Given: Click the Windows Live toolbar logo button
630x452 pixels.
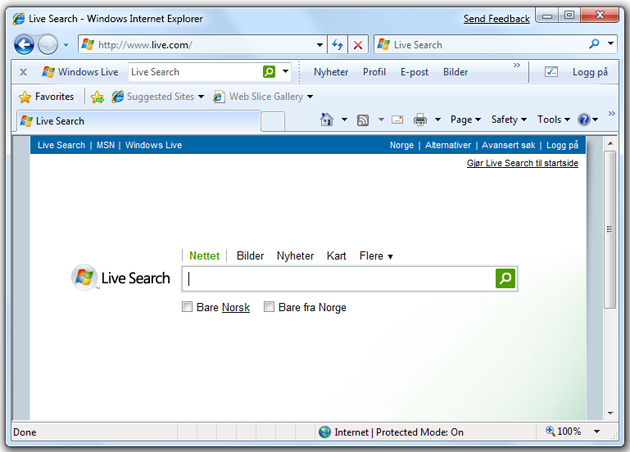Looking at the screenshot, I should click(80, 72).
